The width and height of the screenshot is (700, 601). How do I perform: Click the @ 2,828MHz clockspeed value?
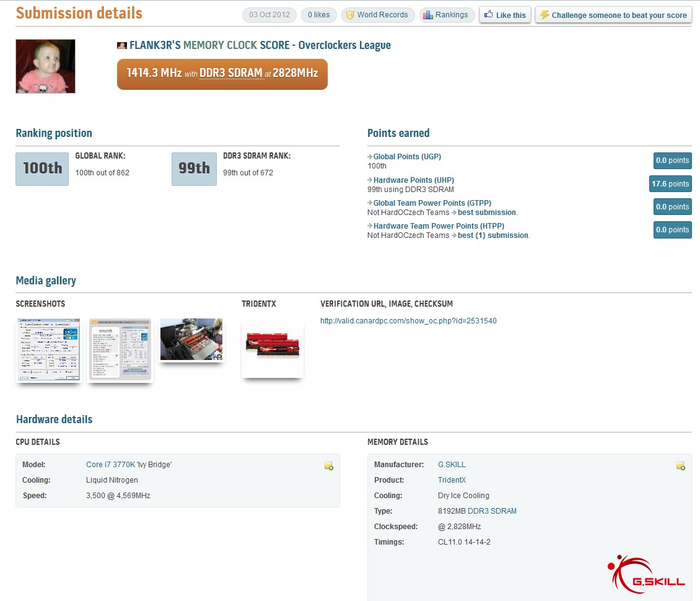coord(460,527)
